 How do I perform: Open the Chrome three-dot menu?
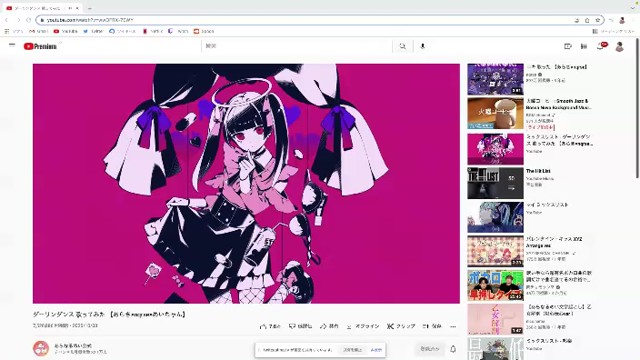[x=634, y=20]
